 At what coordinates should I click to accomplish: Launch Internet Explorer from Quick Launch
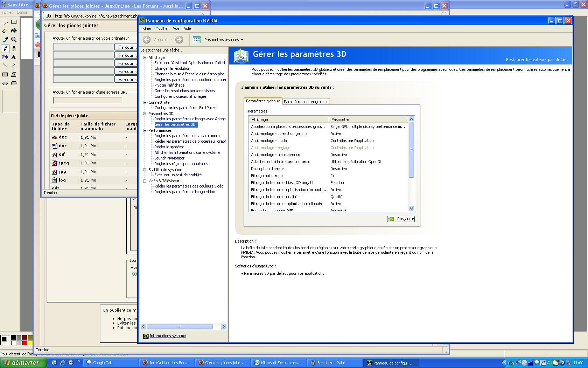[x=63, y=363]
